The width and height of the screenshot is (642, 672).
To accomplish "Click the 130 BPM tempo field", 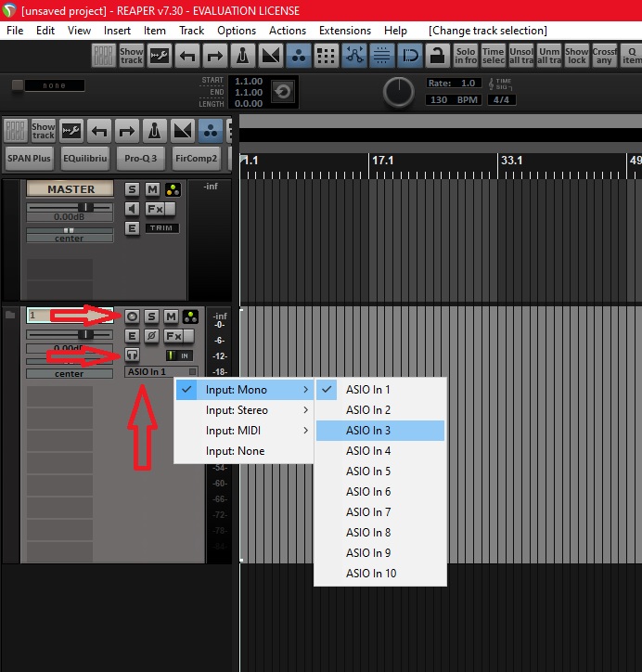I will pos(454,100).
